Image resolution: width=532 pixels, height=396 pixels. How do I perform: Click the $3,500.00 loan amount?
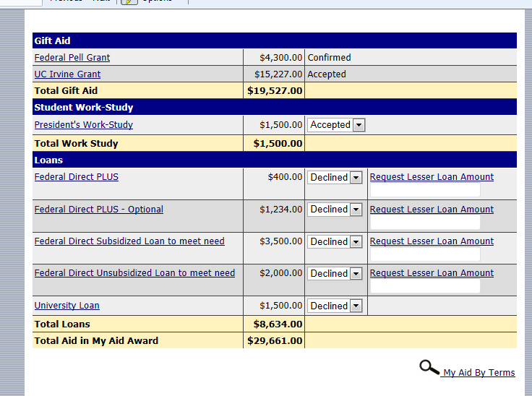point(280,241)
